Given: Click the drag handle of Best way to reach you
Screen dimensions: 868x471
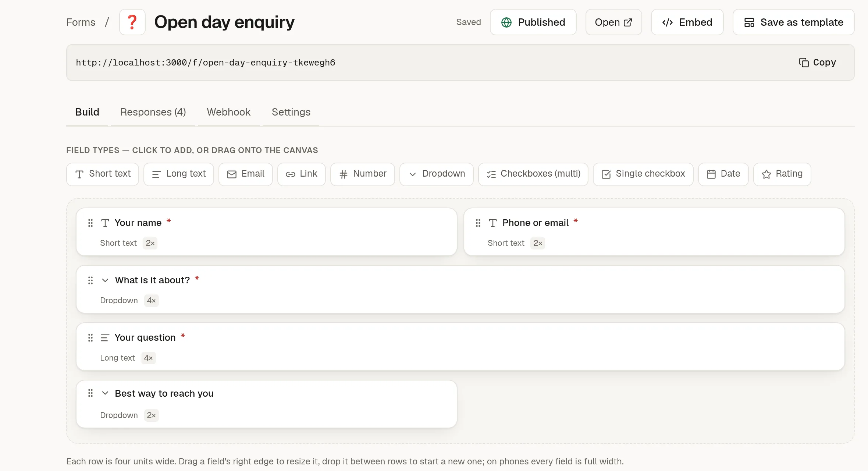Looking at the screenshot, I should 90,393.
